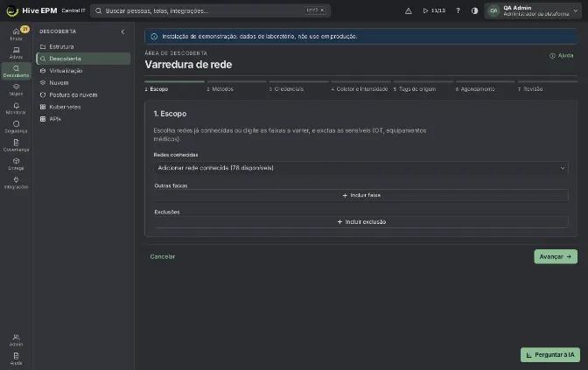This screenshot has height=370, width=588.
Task: Open Postura da nuvem in the sidebar
Action: pos(83,94)
